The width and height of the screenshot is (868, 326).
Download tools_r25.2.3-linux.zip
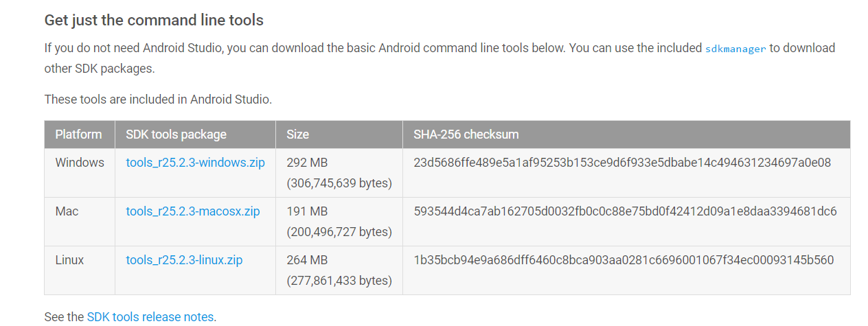(184, 260)
